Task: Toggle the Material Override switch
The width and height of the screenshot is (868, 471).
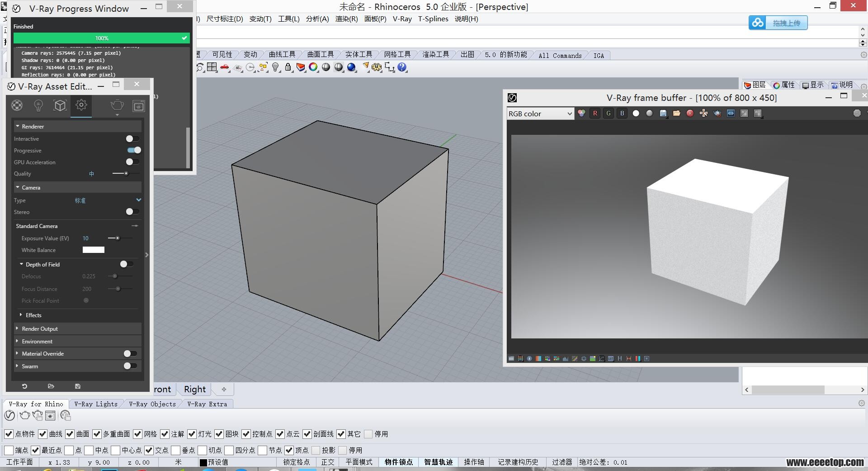Action: click(x=130, y=353)
